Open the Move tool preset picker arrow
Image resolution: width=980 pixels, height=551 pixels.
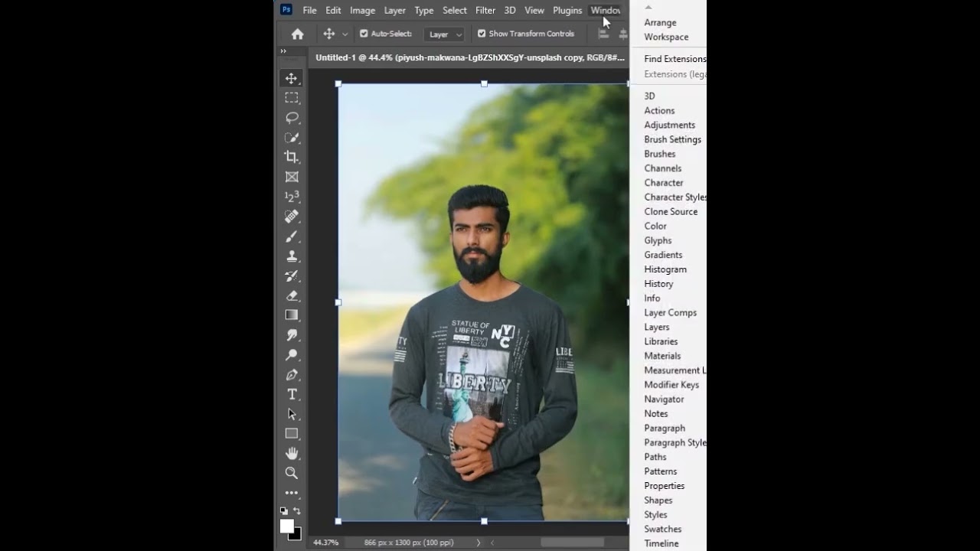(x=345, y=34)
